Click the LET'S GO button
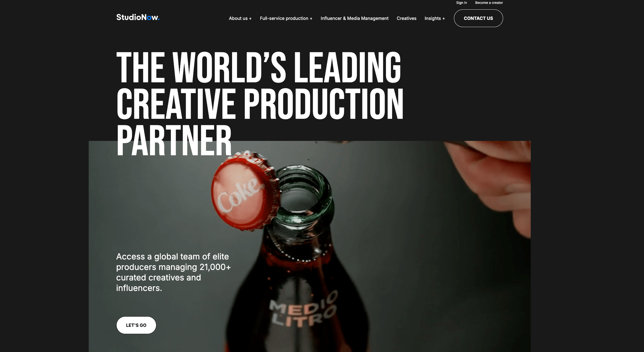Viewport: 644px width, 352px height. [136, 325]
